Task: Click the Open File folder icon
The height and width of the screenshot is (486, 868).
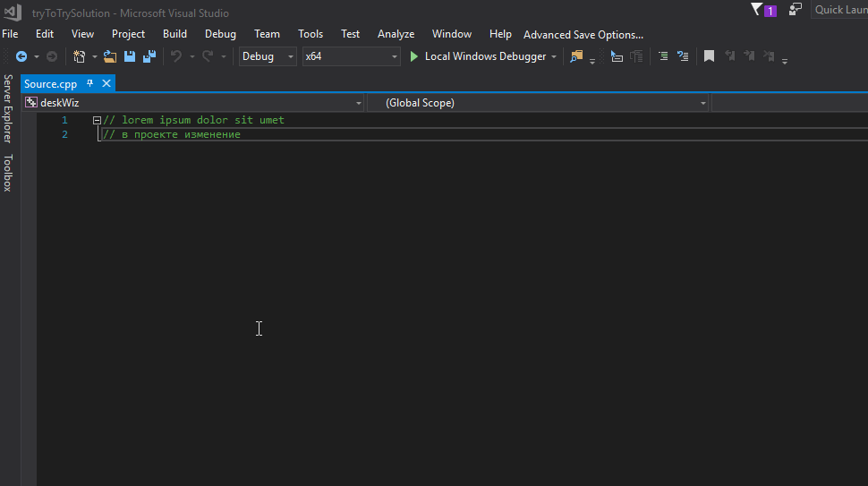Action: tap(109, 56)
